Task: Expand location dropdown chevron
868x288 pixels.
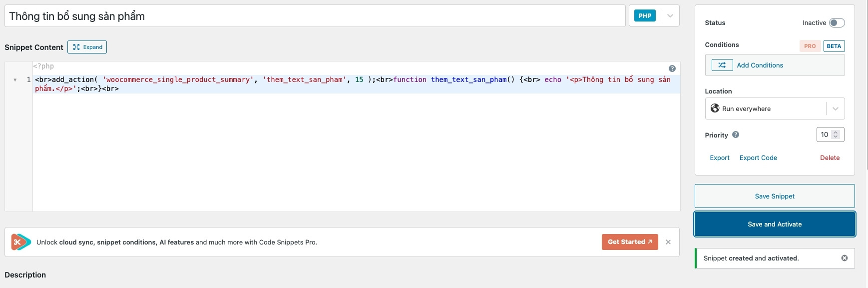Action: point(836,108)
